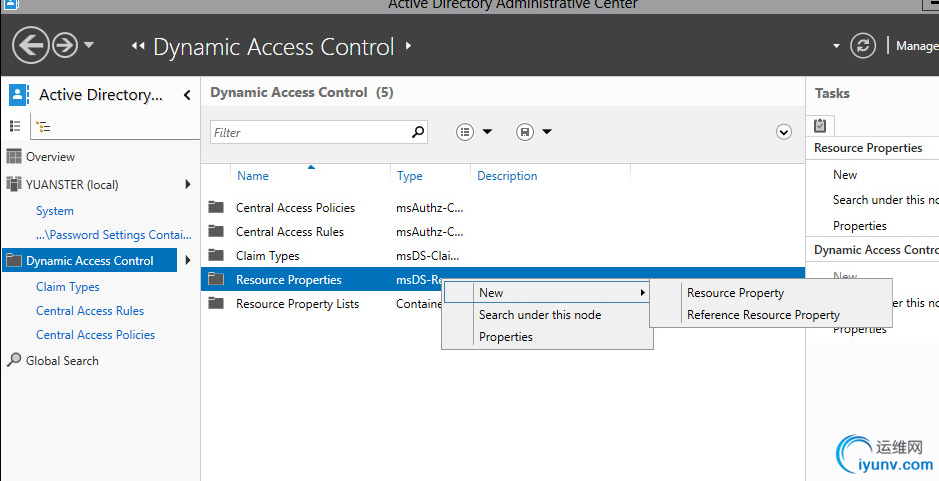The image size is (939, 481).
Task: Open the saved queries dropdown arrow
Action: [547, 132]
